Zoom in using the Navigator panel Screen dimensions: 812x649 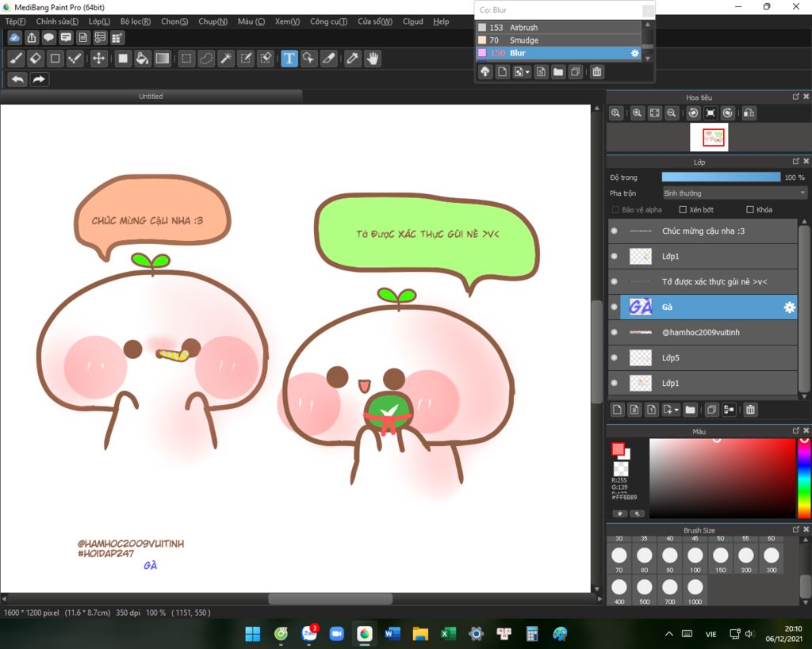pos(637,113)
